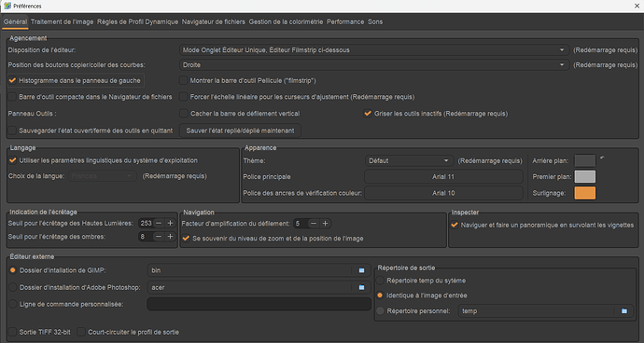Increase Hautes Lumières threshold with plus
Image resolution: width=644 pixels, height=343 pixels.
pyautogui.click(x=170, y=223)
